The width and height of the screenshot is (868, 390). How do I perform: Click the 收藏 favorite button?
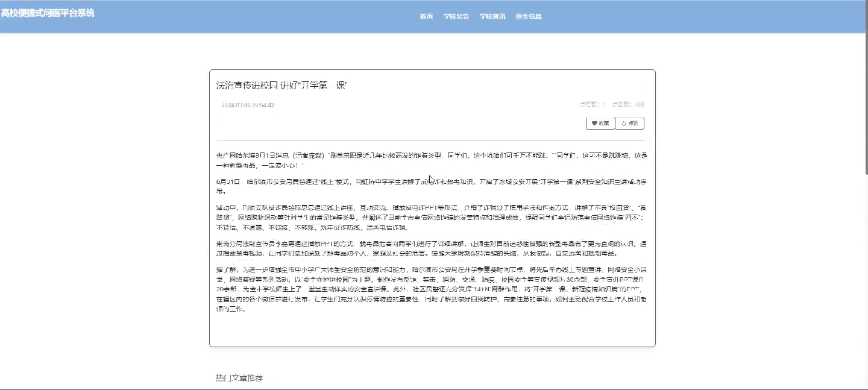click(x=600, y=123)
